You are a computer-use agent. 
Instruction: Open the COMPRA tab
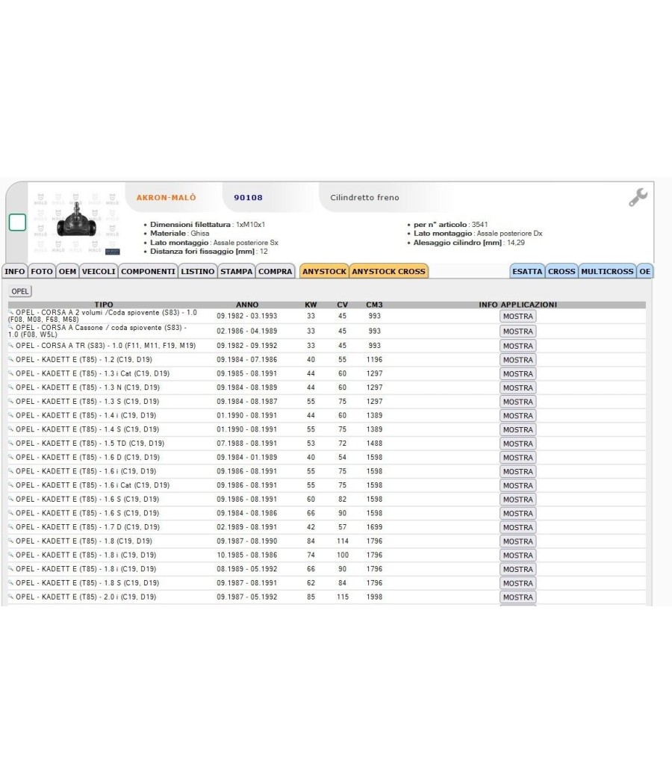tap(275, 272)
